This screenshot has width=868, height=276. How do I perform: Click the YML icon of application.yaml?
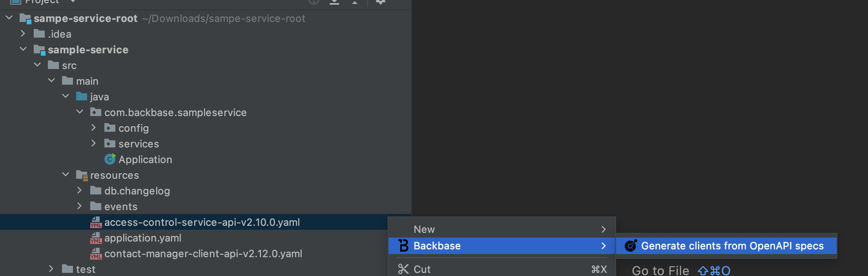pos(96,238)
